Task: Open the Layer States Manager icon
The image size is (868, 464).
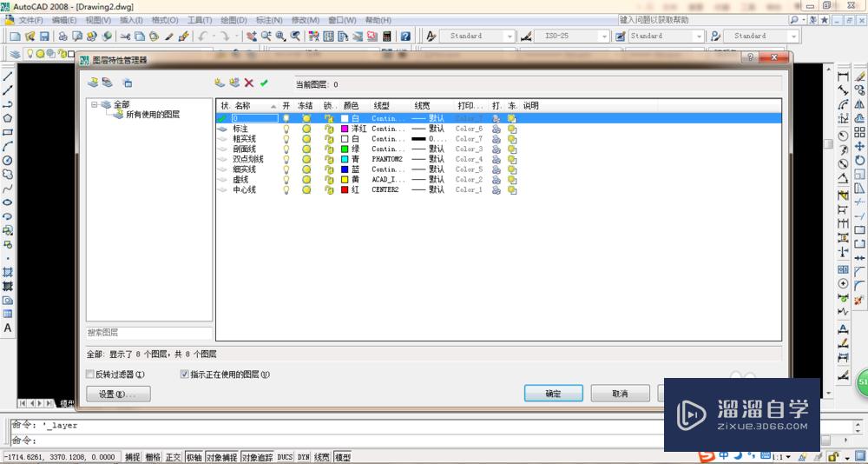Action: (128, 83)
